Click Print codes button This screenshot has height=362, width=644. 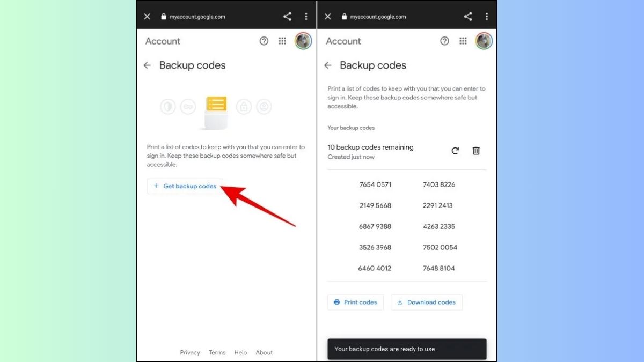(355, 302)
